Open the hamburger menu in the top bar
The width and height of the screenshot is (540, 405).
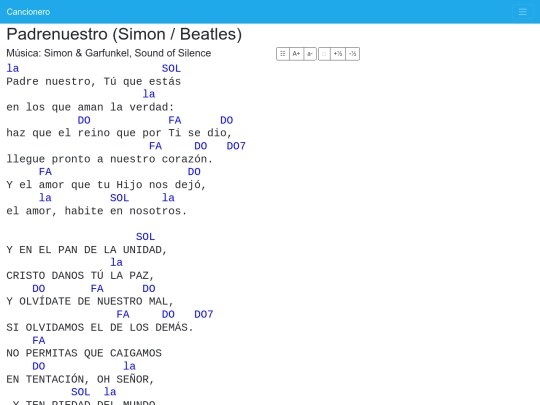[522, 12]
